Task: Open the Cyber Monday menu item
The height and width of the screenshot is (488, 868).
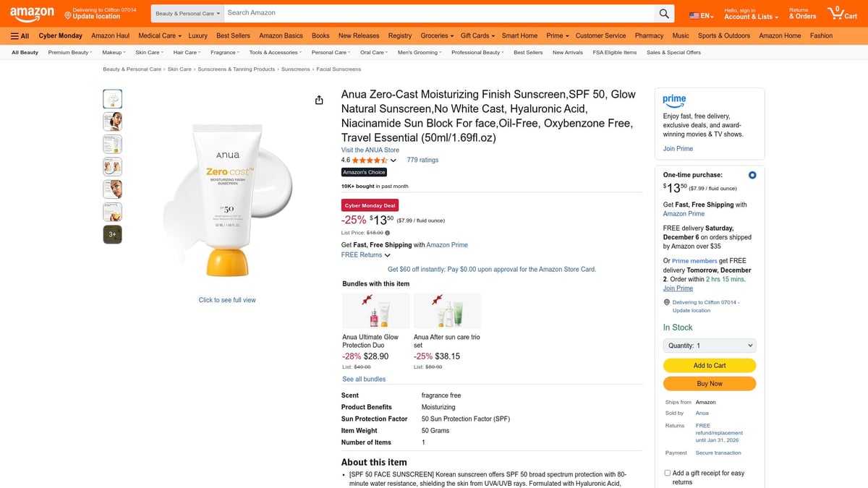Action: coord(60,35)
